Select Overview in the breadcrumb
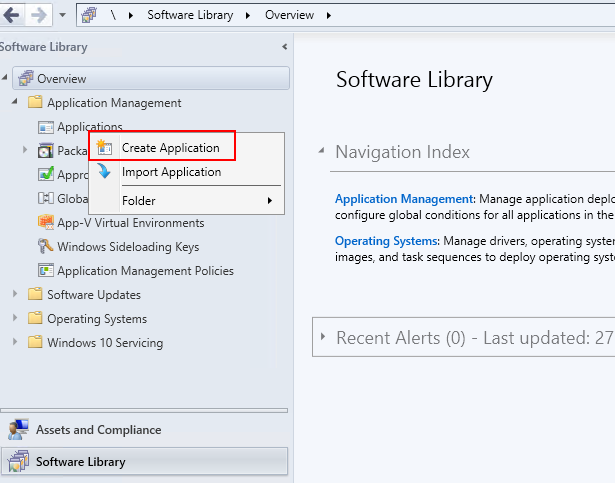This screenshot has height=483, width=615. pos(289,15)
